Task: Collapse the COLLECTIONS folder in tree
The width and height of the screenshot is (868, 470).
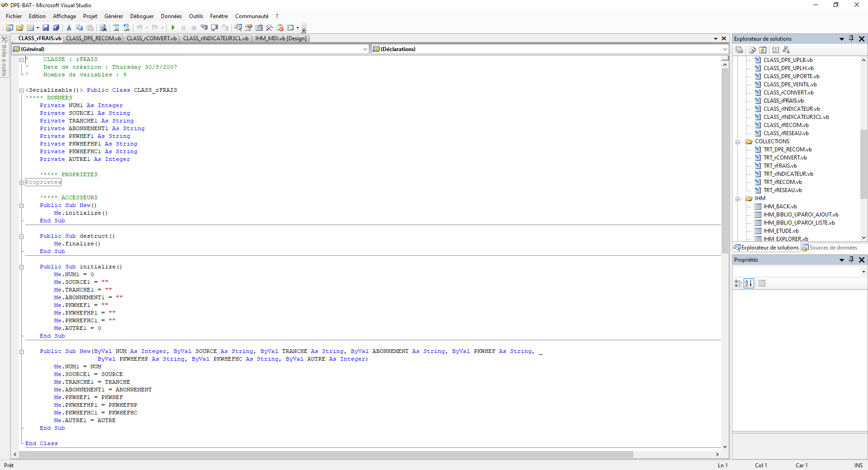Action: (738, 142)
